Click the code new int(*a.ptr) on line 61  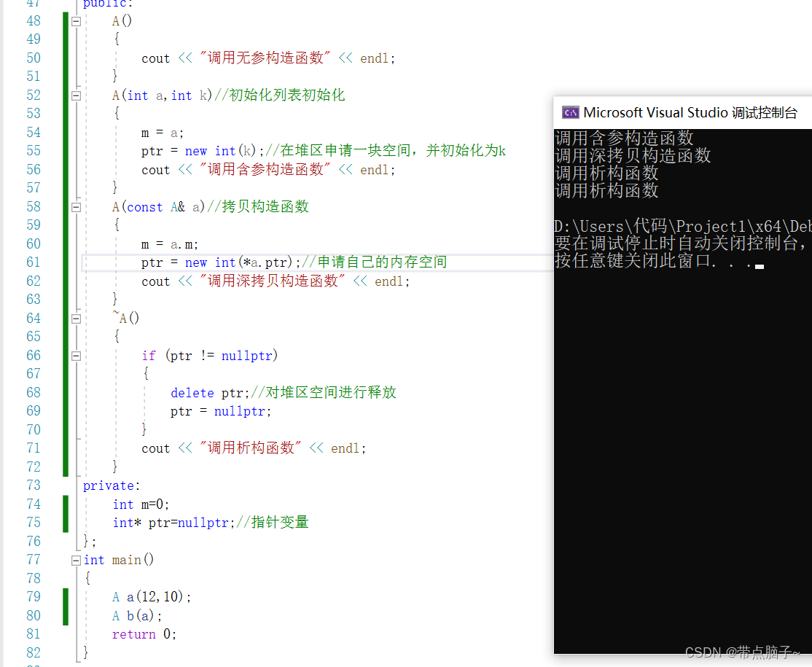[239, 262]
